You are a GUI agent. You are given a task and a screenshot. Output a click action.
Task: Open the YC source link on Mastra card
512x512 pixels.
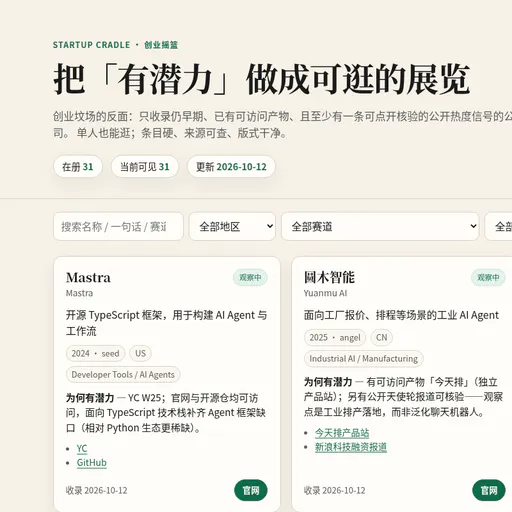[82, 449]
